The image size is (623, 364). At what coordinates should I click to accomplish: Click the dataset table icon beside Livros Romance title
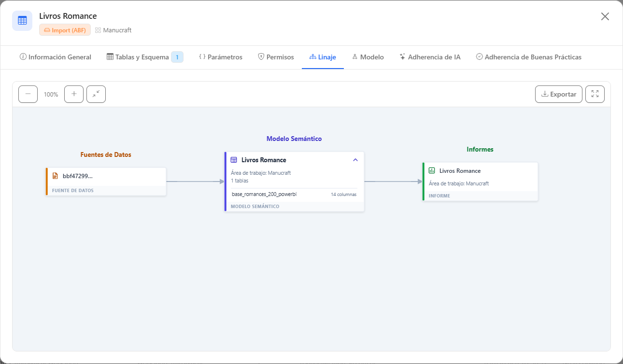point(22,21)
